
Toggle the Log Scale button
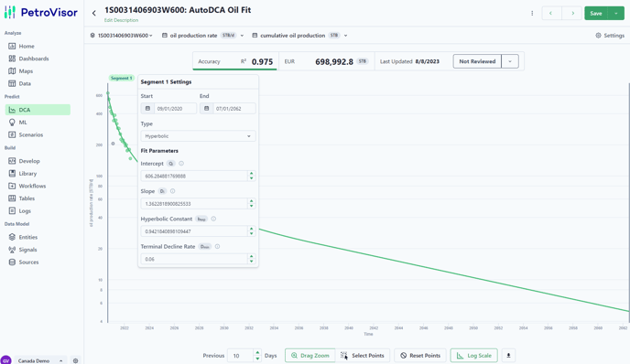[474, 355]
